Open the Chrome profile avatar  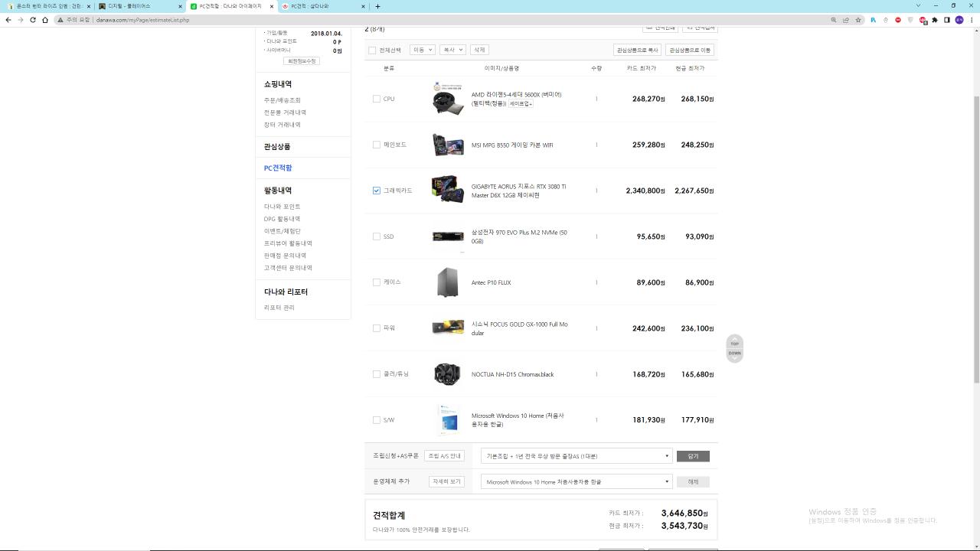point(959,20)
